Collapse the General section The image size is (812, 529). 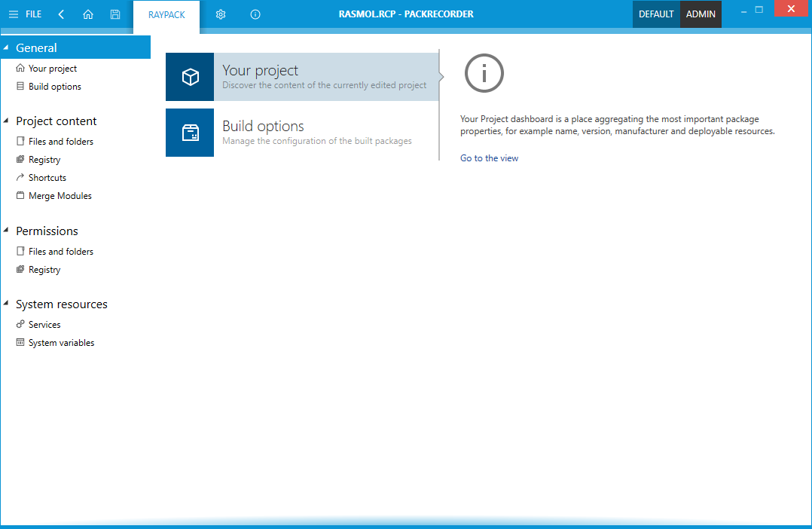point(6,47)
